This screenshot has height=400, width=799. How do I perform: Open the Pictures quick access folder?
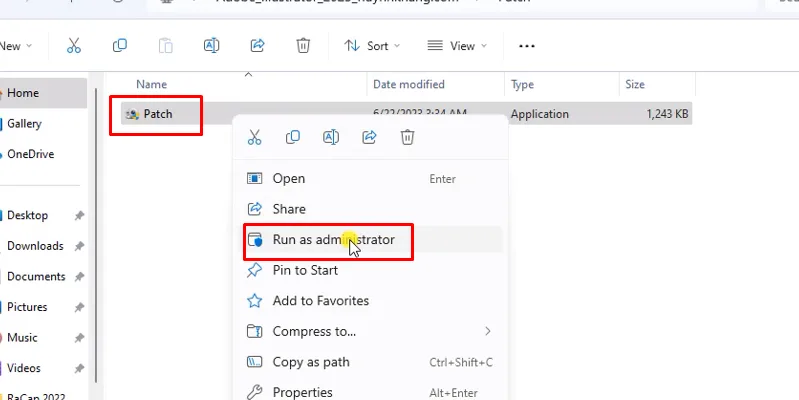point(27,307)
